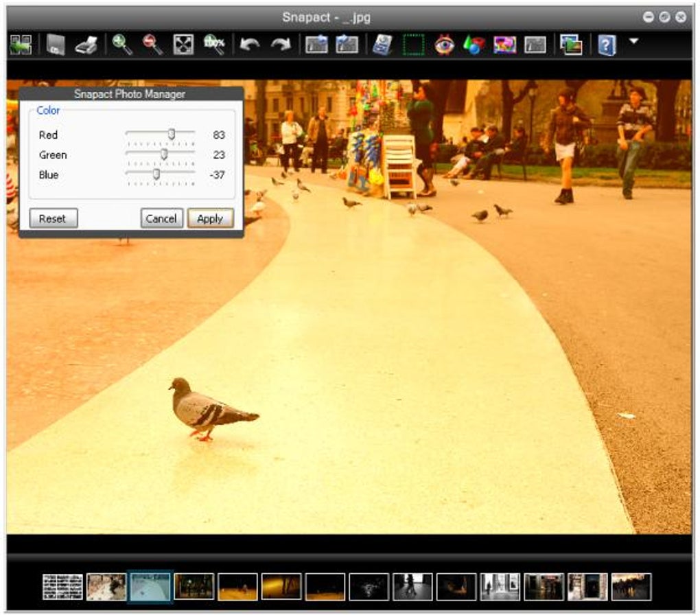Select the first black-and-white pattern thumbnail
The width and height of the screenshot is (700, 615).
(62, 587)
